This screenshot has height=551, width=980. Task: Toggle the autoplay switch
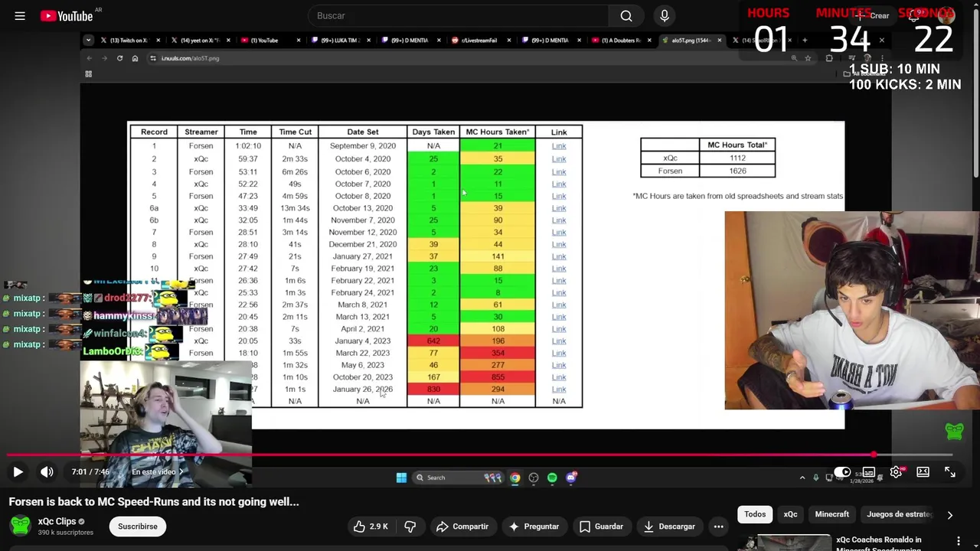tap(842, 472)
